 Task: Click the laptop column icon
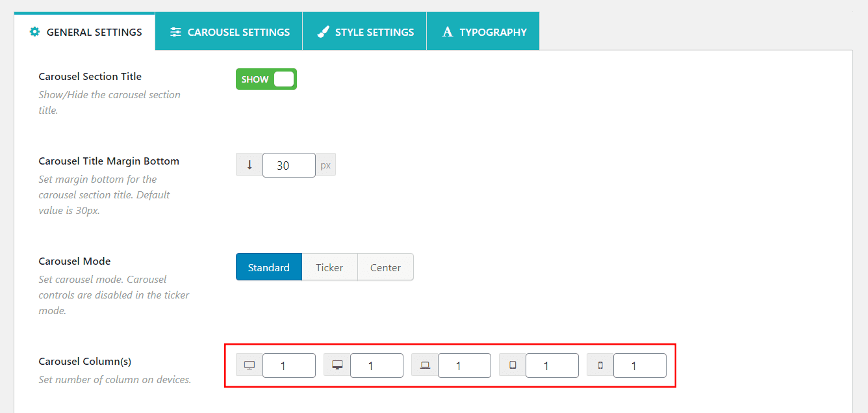pos(425,366)
